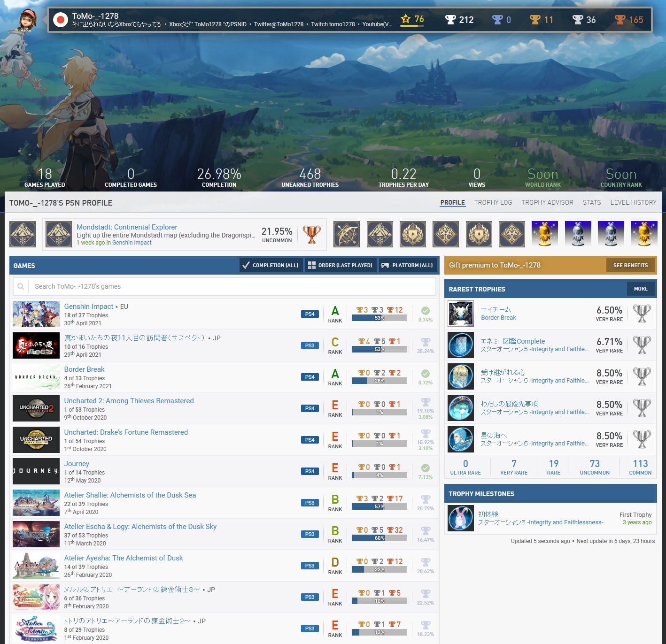This screenshot has height=644, width=666.
Task: Click the 18 Games Played stat
Action: click(x=45, y=177)
